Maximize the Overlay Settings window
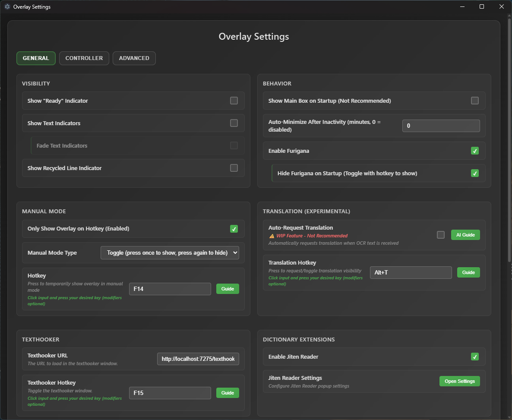 tap(482, 6)
